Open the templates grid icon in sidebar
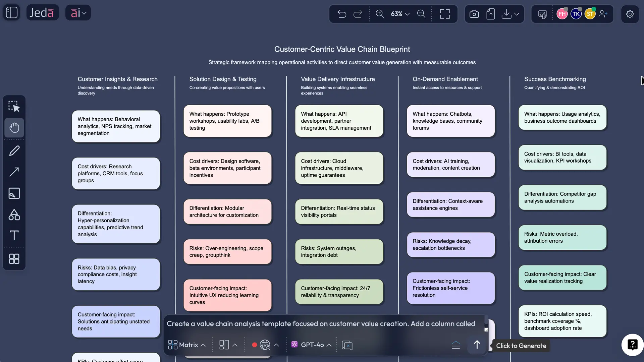The image size is (644, 362). 14,259
